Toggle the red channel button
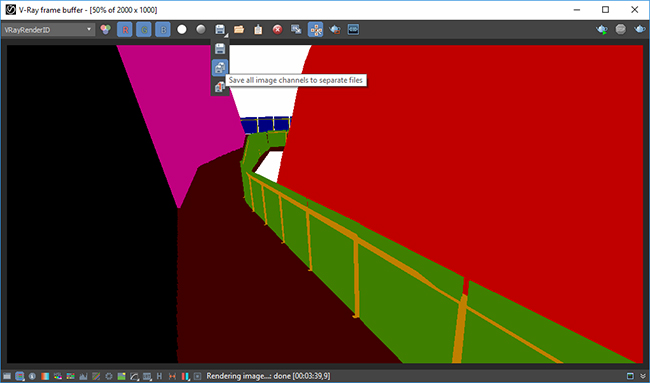This screenshot has width=650, height=383. pos(125,29)
